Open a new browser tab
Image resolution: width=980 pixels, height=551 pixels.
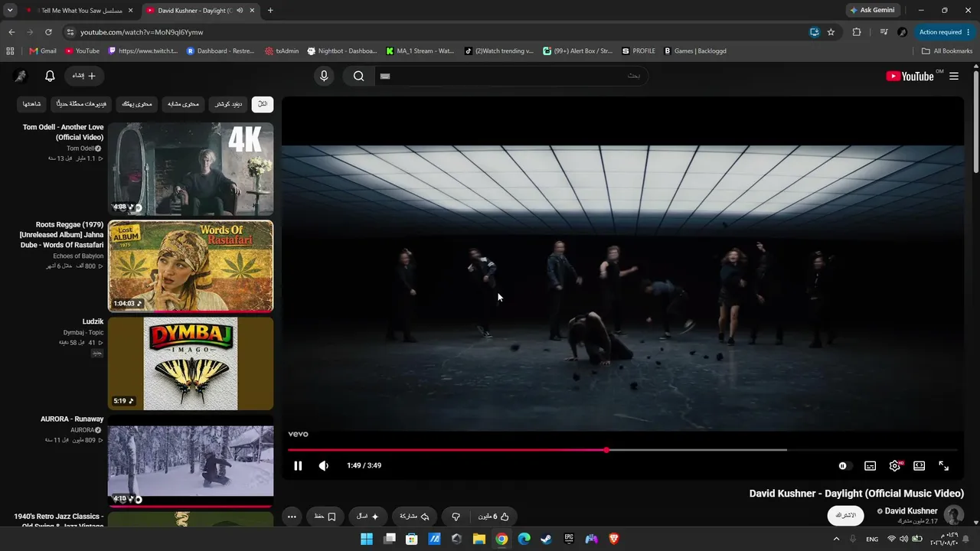(270, 11)
